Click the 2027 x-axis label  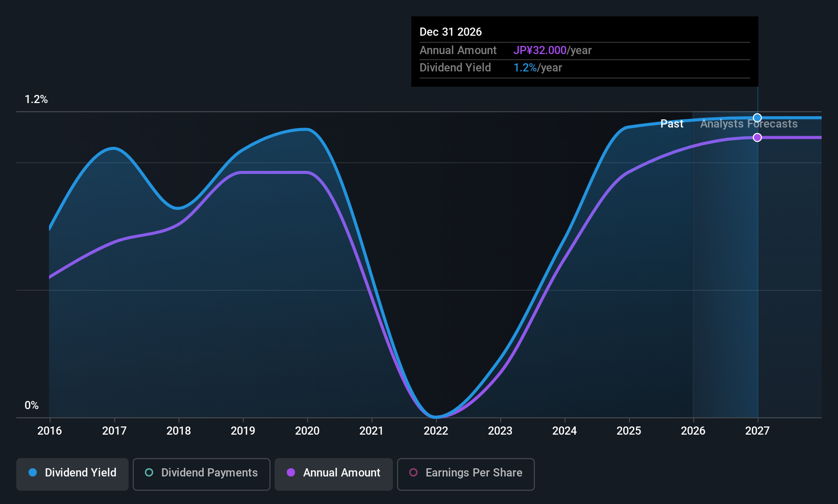click(757, 431)
